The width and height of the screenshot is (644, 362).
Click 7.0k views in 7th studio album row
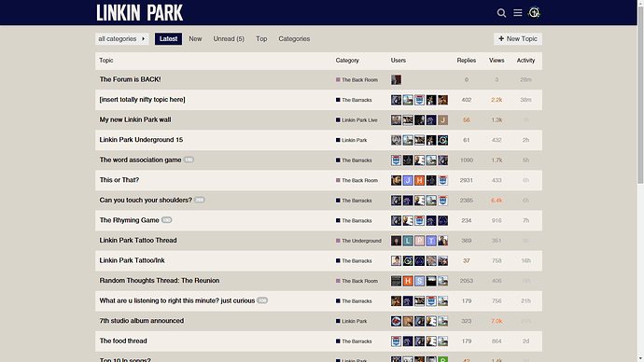click(497, 321)
